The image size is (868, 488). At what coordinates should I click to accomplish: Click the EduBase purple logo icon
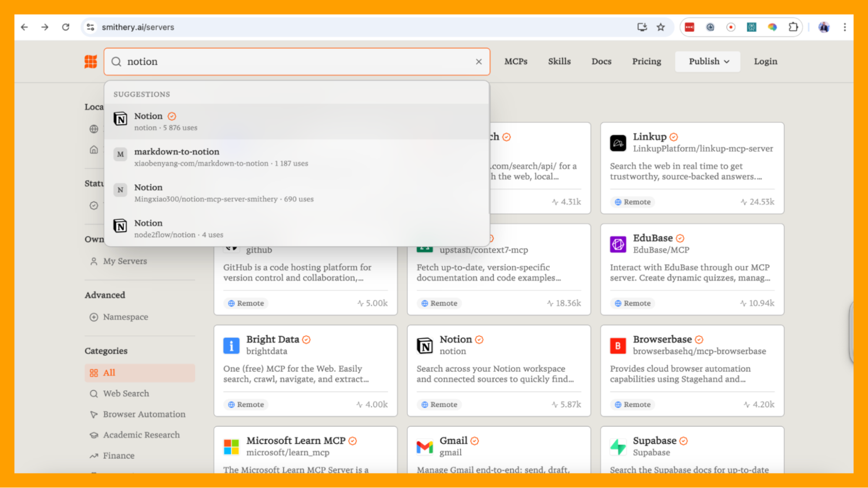coord(618,244)
